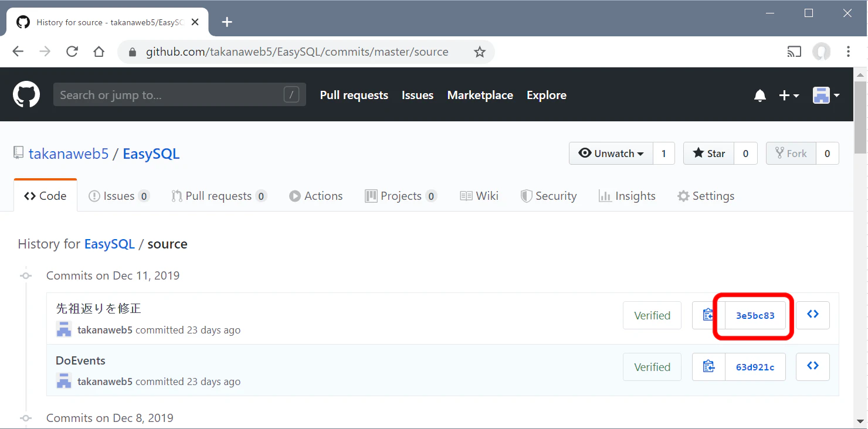This screenshot has width=868, height=429.
Task: Show Verified signature details for DoEvents commit
Action: point(652,367)
